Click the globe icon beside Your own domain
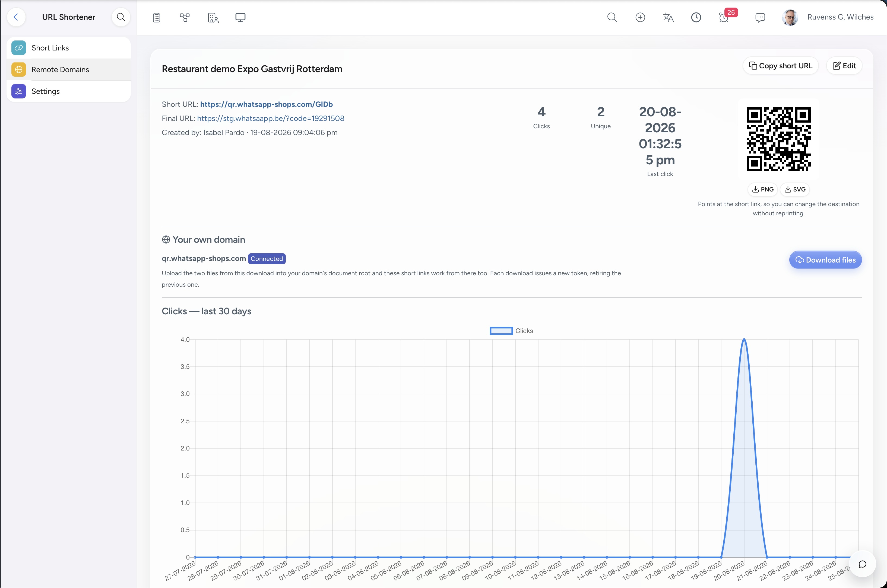Viewport: 887px width, 588px height. click(166, 240)
